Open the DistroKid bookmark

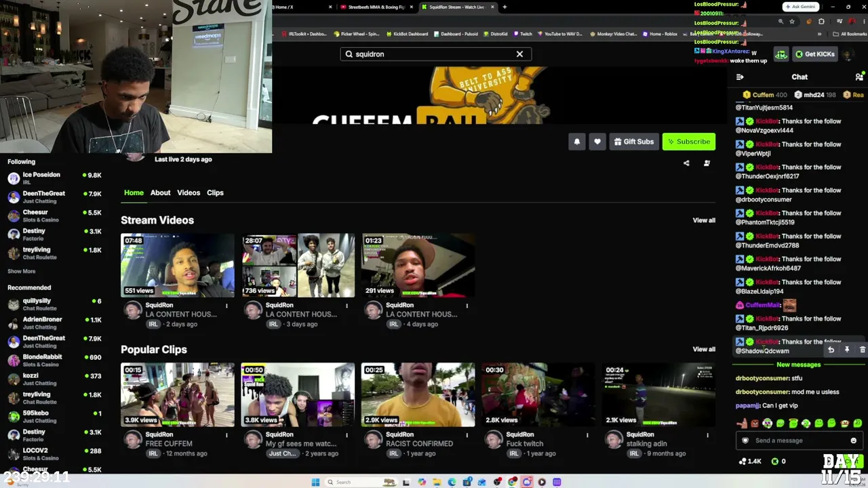click(495, 34)
